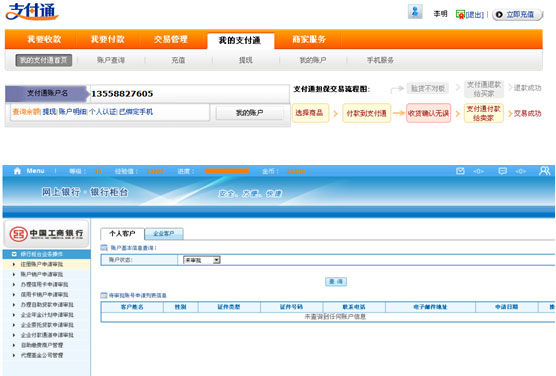Open the 账户状态 dropdown
Screen dimensions: 556x376
(x=202, y=260)
